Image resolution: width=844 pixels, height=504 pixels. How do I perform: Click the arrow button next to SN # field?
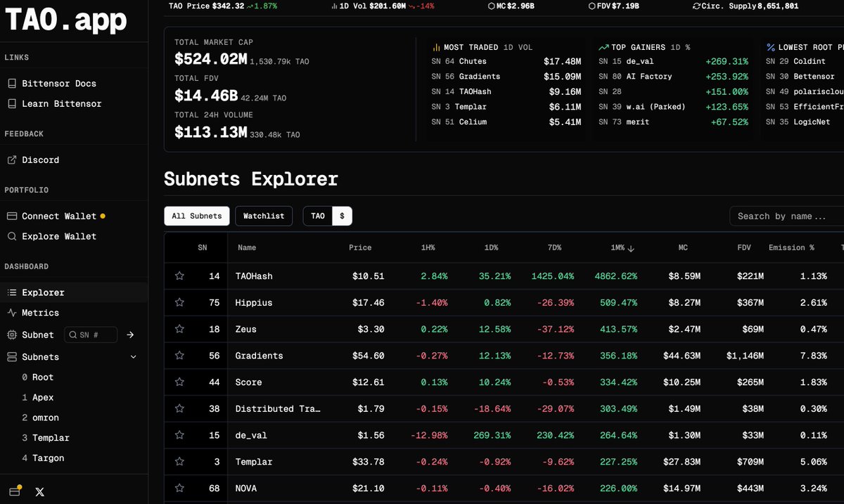click(x=130, y=335)
